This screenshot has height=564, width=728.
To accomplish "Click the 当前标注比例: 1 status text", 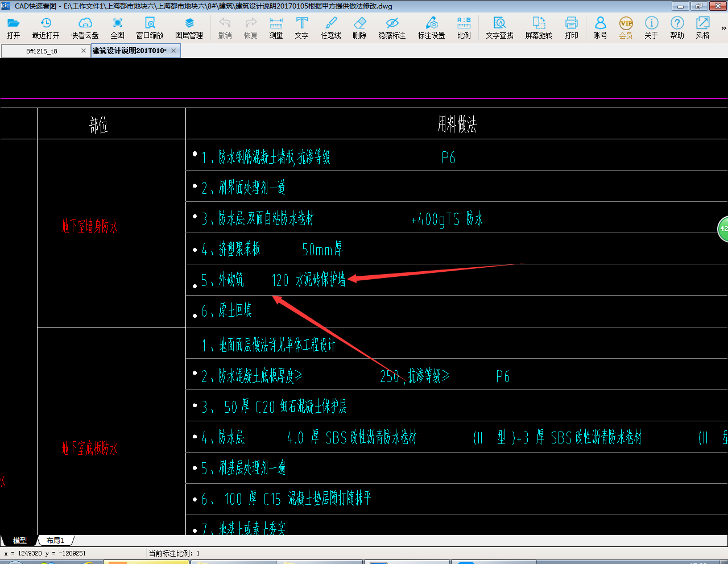I will tap(174, 553).
